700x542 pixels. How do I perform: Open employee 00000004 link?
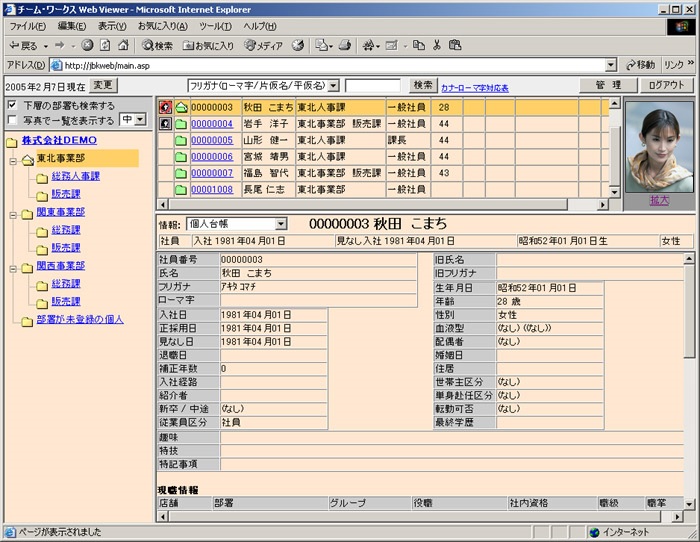pyautogui.click(x=212, y=124)
